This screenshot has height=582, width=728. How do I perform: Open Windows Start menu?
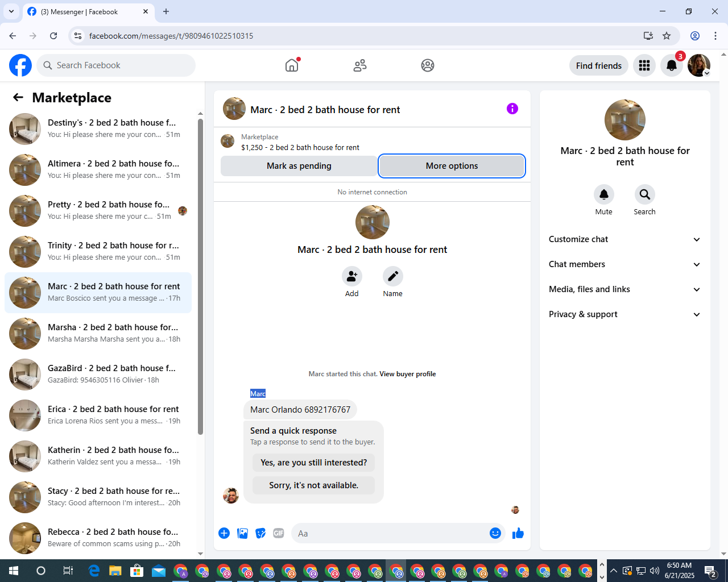14,571
